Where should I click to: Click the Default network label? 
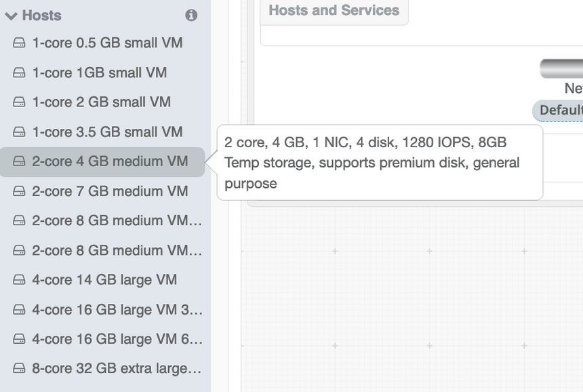(560, 111)
